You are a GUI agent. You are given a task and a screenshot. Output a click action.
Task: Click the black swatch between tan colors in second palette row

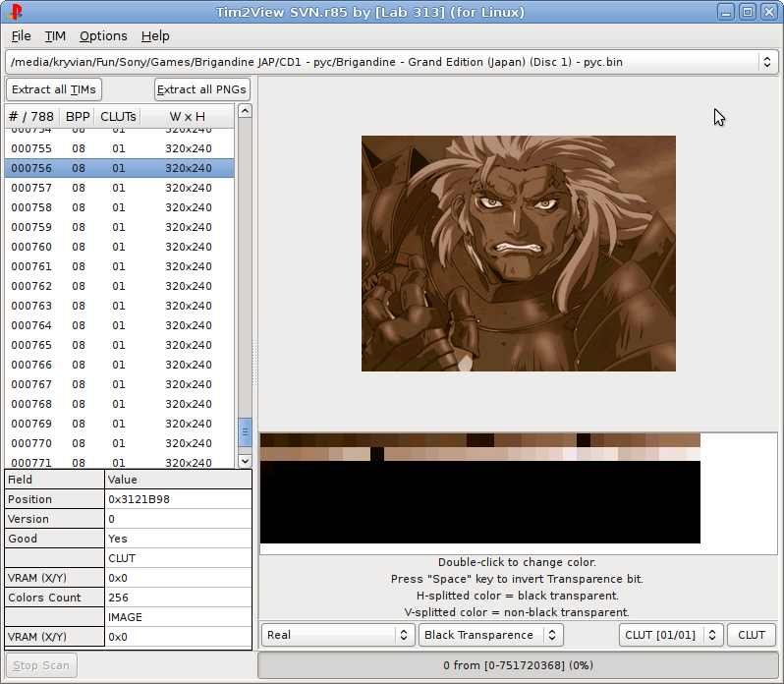pyautogui.click(x=377, y=454)
